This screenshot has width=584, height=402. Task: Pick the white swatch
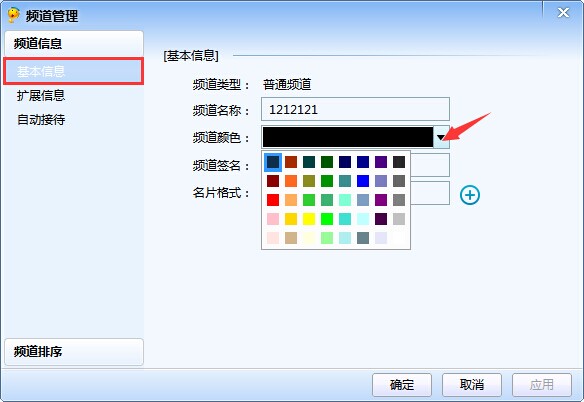(x=399, y=238)
